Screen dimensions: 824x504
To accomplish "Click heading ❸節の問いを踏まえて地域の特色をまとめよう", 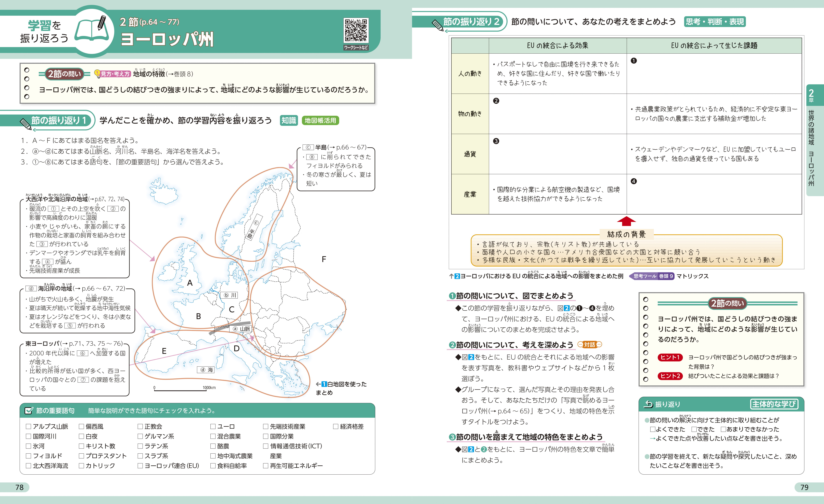I will pos(526,437).
